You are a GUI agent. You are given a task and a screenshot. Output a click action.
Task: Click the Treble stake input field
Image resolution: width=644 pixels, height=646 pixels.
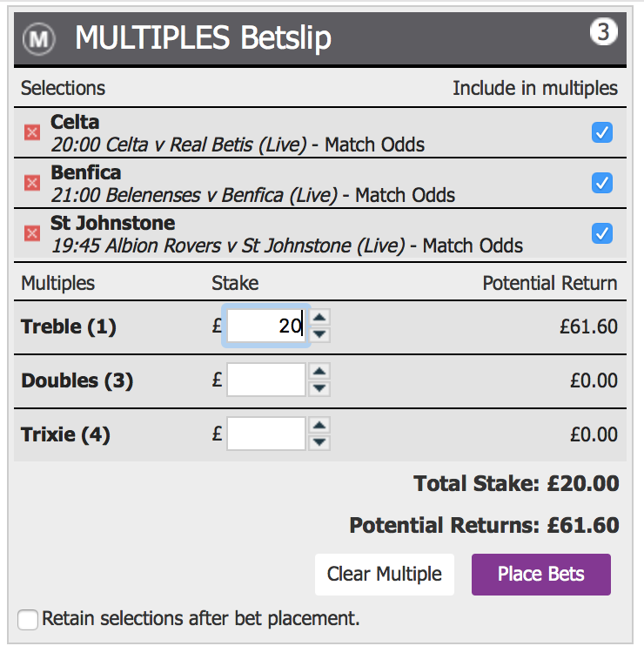pyautogui.click(x=266, y=326)
